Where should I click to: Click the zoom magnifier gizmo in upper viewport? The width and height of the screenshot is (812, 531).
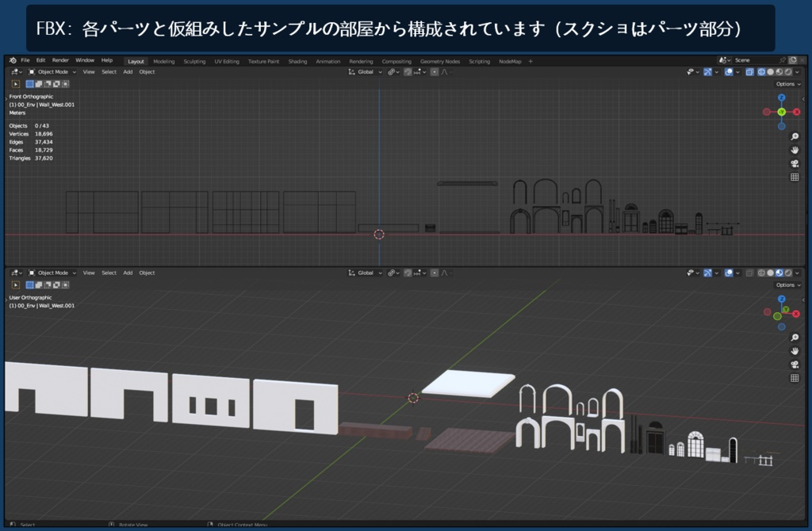click(x=795, y=136)
